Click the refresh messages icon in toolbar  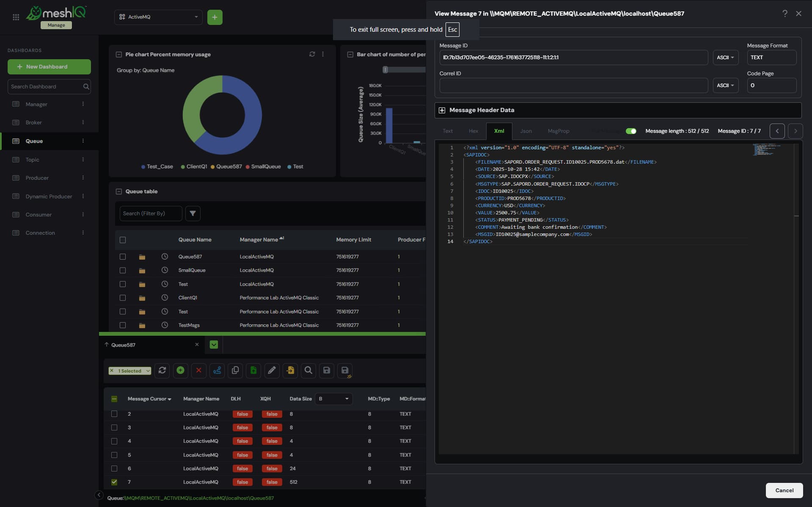162,370
